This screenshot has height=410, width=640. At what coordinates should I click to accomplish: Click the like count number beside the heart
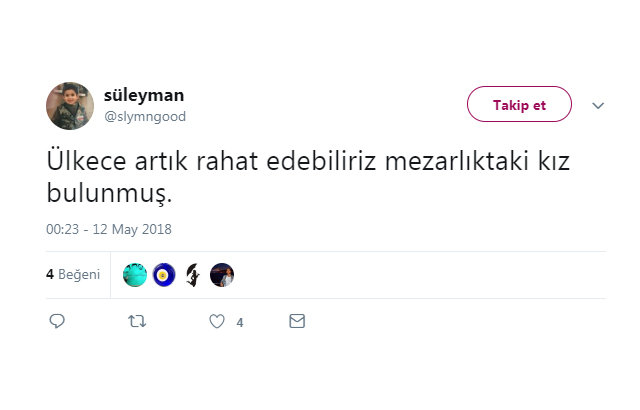pyautogui.click(x=239, y=323)
